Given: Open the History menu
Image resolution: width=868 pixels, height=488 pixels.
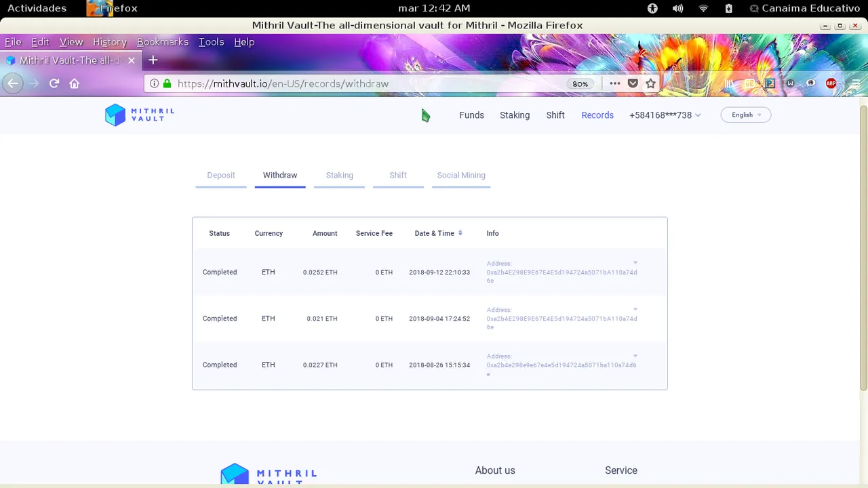Looking at the screenshot, I should [x=110, y=42].
